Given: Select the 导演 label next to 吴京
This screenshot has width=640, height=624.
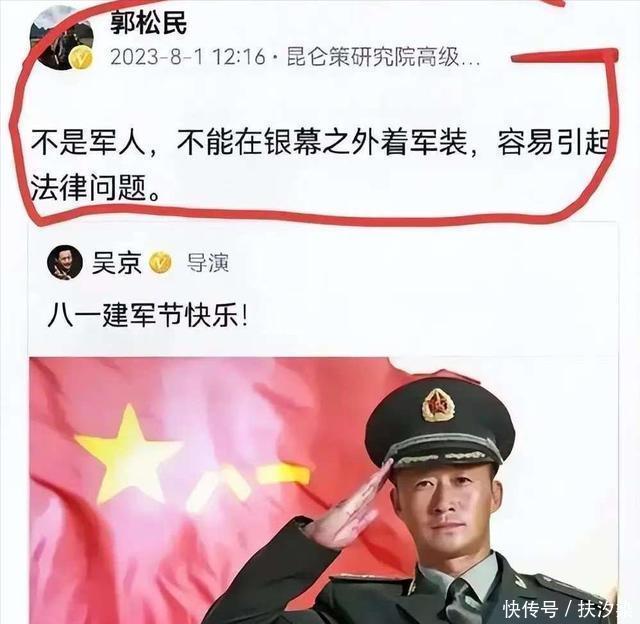Looking at the screenshot, I should pos(208,263).
